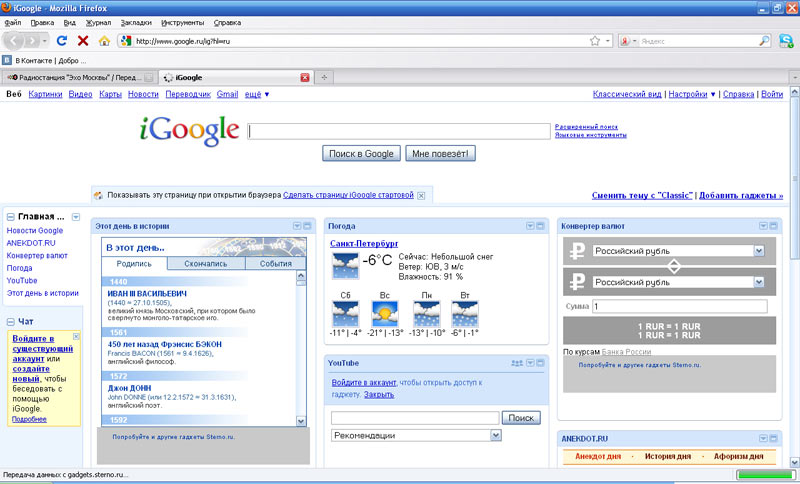Open the first currency dropdown
800x484 pixels.
pos(759,250)
